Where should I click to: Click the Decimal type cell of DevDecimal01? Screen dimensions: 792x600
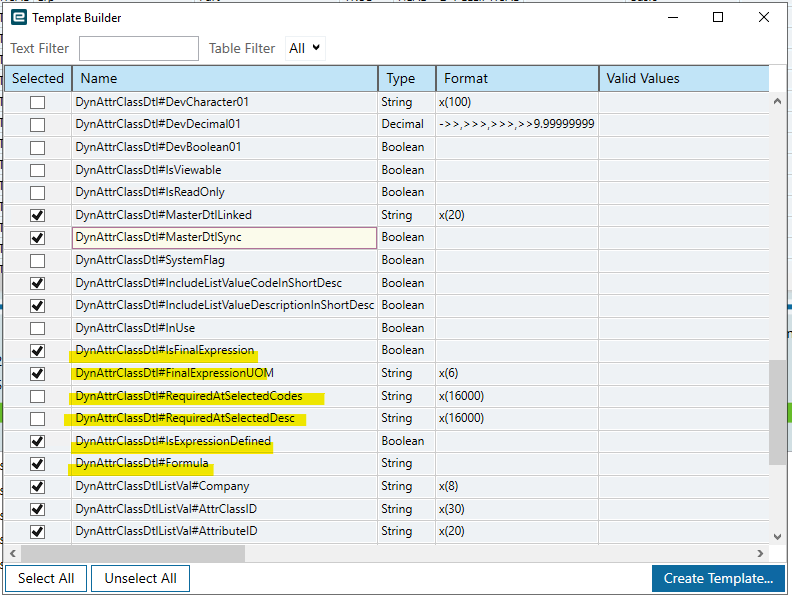click(407, 124)
